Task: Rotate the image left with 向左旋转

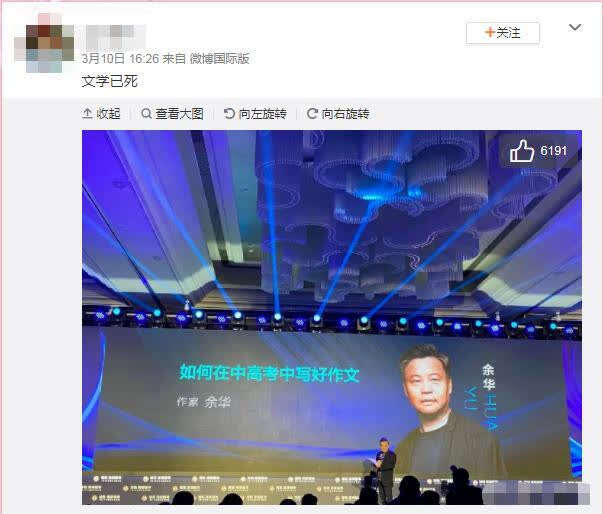Action: pos(255,114)
